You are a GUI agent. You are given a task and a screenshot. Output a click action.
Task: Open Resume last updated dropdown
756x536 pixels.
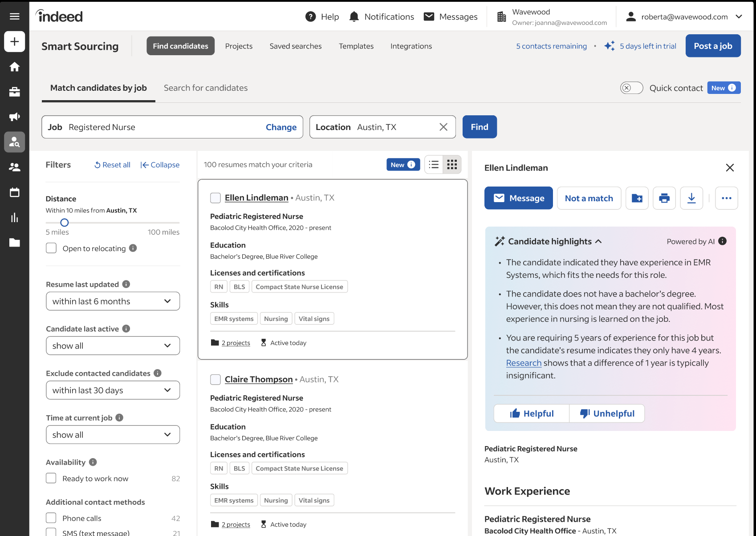tap(113, 301)
